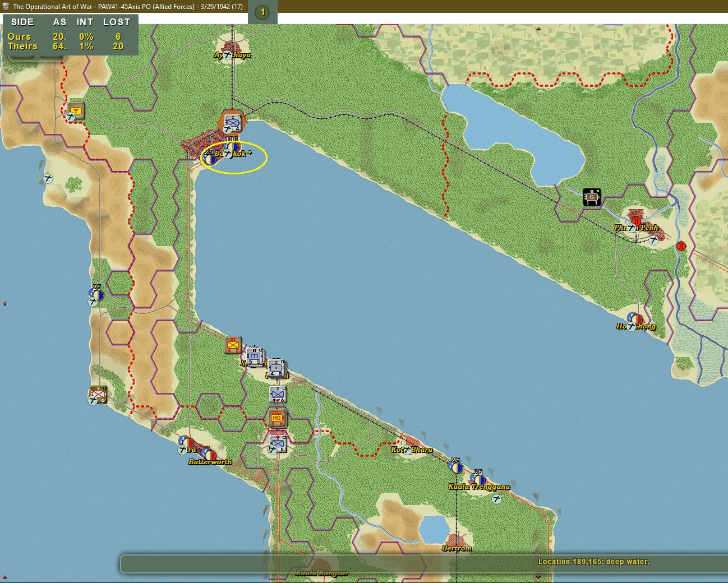Image resolution: width=728 pixels, height=583 pixels.
Task: Select the infantry brigade counter just below the HQ
Action: tap(278, 444)
